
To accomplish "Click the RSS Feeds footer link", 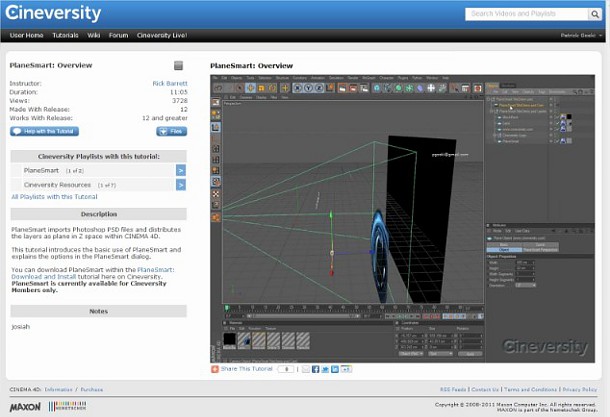I will (453, 389).
